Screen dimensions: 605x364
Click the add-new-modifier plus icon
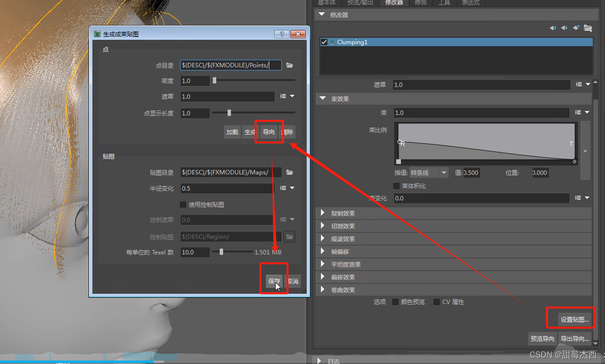coord(576,28)
